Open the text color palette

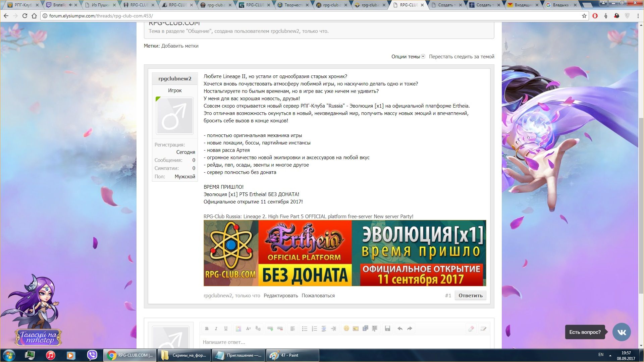tap(238, 328)
